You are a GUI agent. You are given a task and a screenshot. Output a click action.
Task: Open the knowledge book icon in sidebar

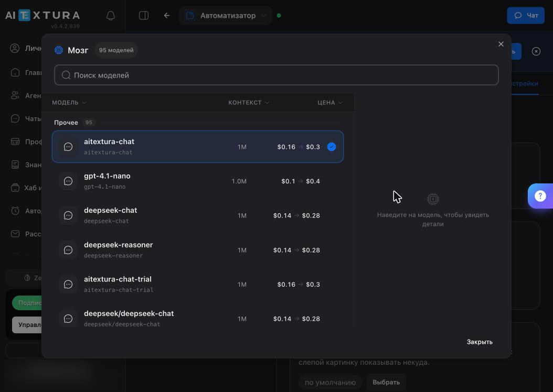[15, 165]
